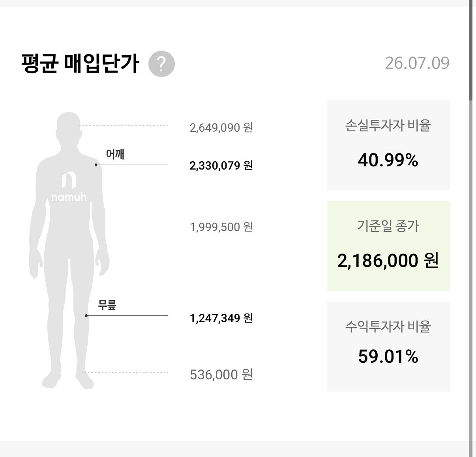
Task: Click the shoulder price 2,330,079 원
Action: (221, 165)
